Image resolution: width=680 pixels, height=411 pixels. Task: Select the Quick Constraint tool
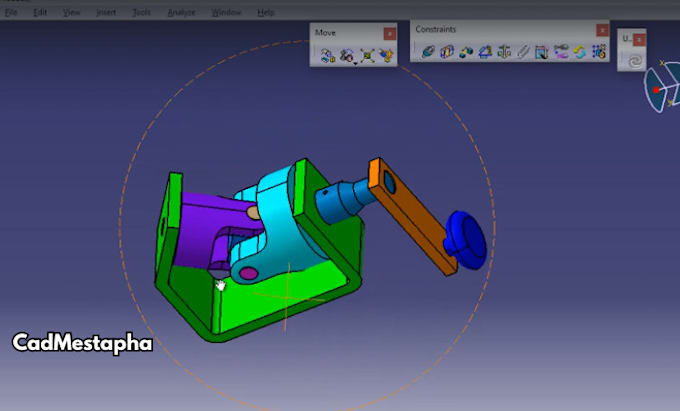(541, 52)
